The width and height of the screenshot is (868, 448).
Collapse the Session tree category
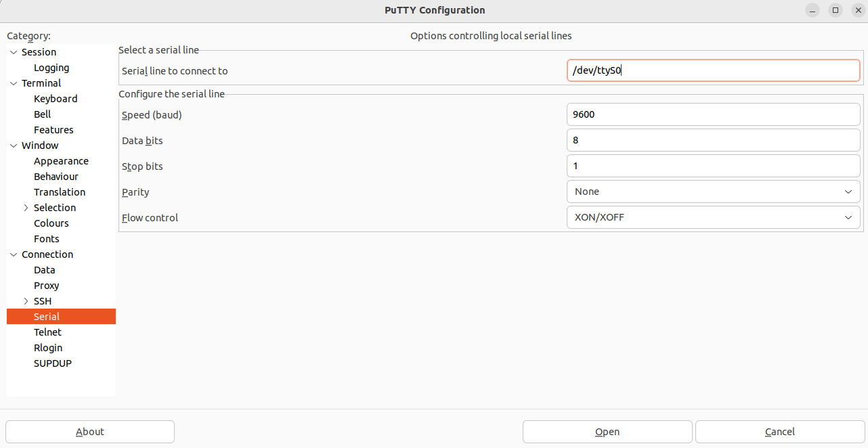click(14, 52)
